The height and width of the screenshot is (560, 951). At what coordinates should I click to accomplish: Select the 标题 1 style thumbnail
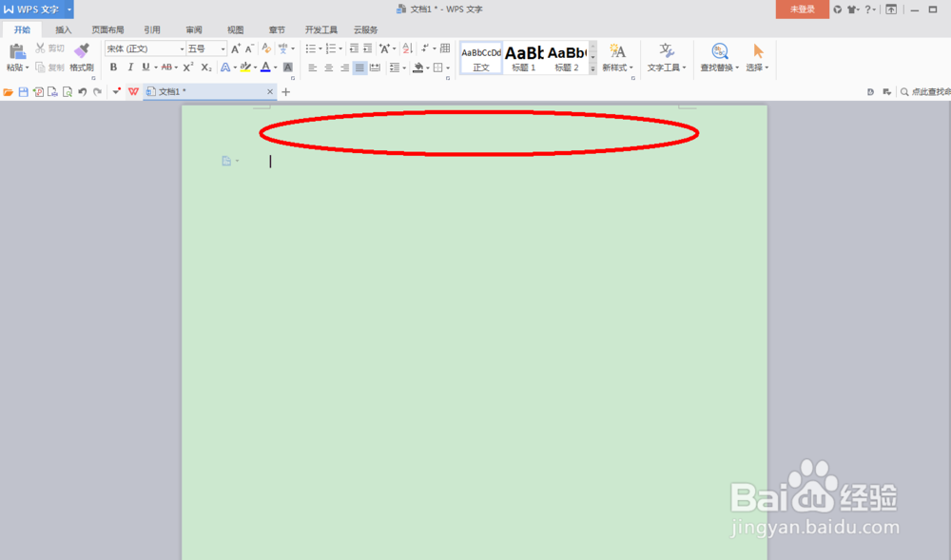coord(523,58)
